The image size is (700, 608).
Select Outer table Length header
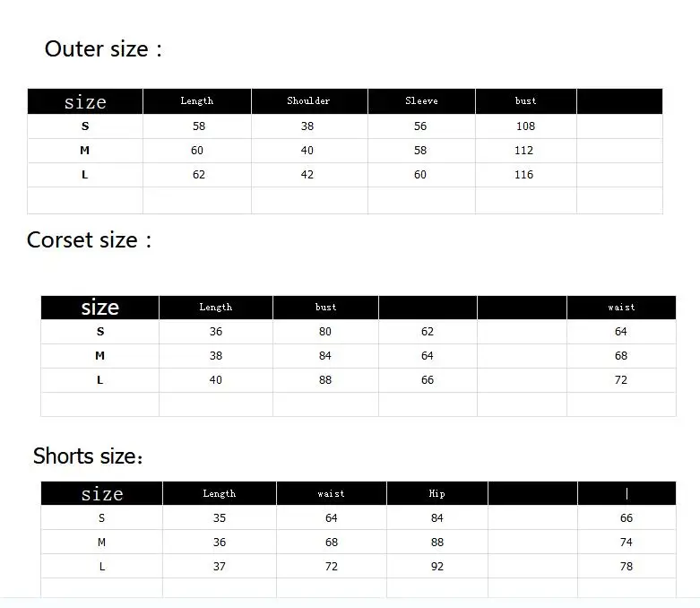[197, 101]
